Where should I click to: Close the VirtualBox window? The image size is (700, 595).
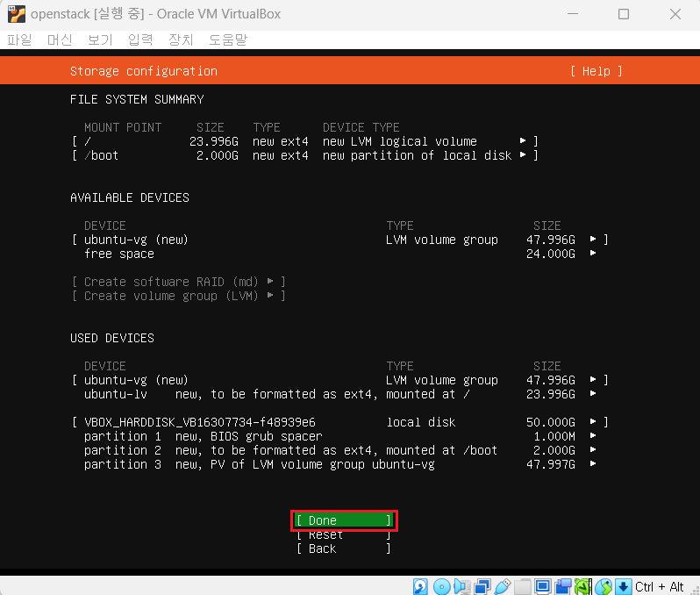point(675,14)
